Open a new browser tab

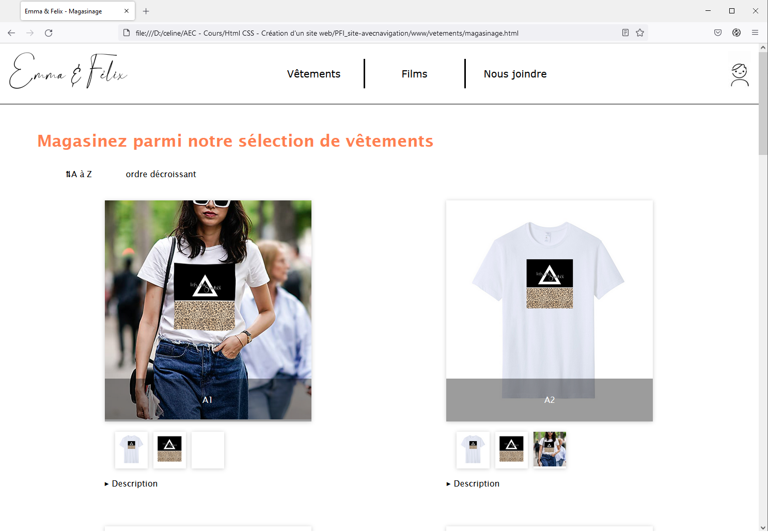[146, 11]
